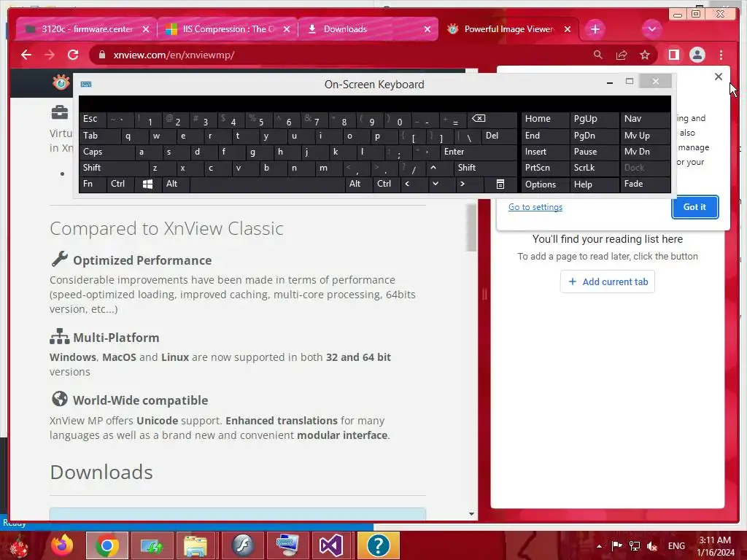Image resolution: width=747 pixels, height=560 pixels.
Task: Follow the Go to settings link
Action: (x=535, y=207)
